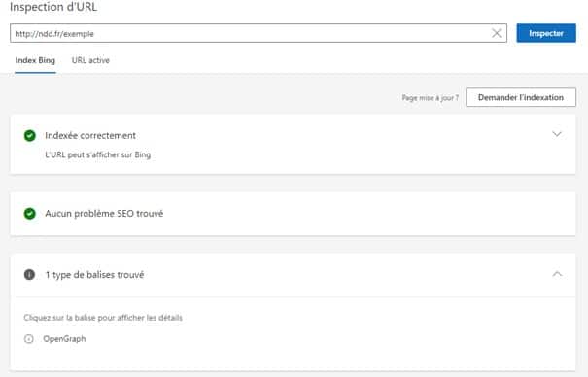588x377 pixels.
Task: Click the Aucun problème SEO trouvé text
Action: pyautogui.click(x=104, y=213)
